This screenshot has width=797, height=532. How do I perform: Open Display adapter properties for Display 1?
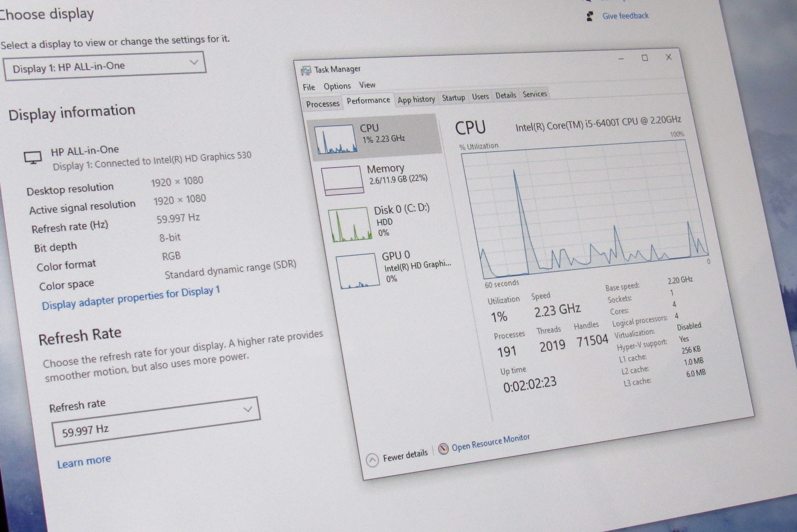[131, 298]
